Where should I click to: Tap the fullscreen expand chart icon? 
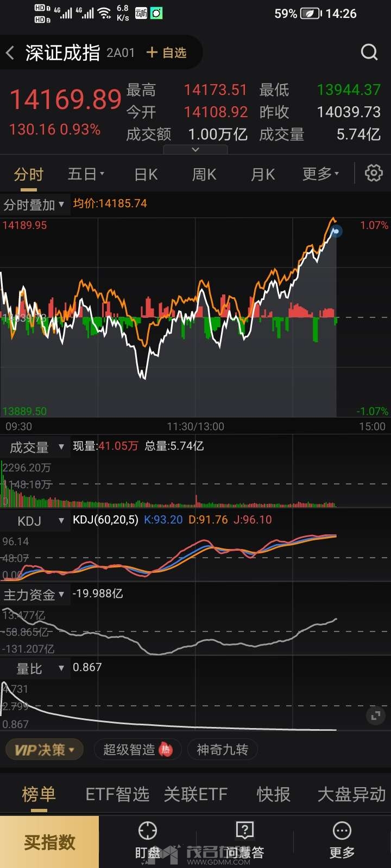click(375, 716)
